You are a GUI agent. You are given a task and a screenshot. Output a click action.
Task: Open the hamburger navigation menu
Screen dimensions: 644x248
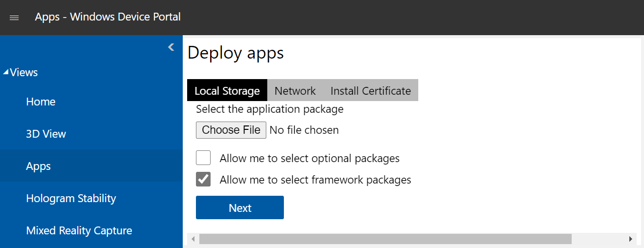[14, 18]
